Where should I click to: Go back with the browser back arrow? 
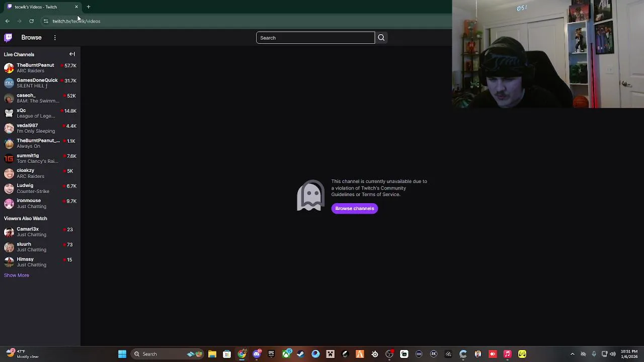[x=7, y=21]
